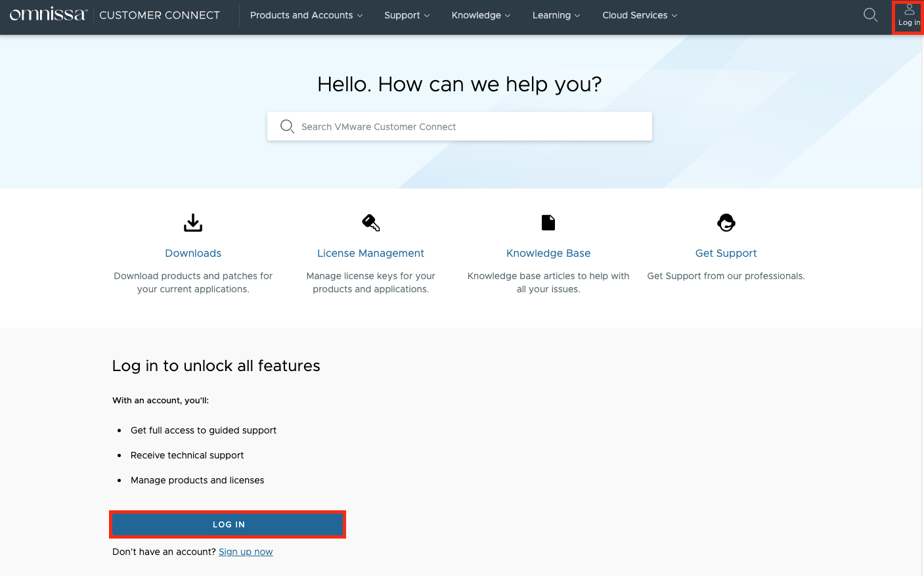
Task: Open the Downloads text link
Action: [x=193, y=253]
